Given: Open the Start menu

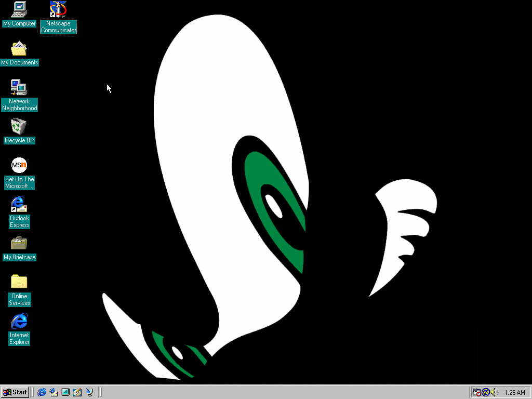Looking at the screenshot, I should (x=15, y=392).
